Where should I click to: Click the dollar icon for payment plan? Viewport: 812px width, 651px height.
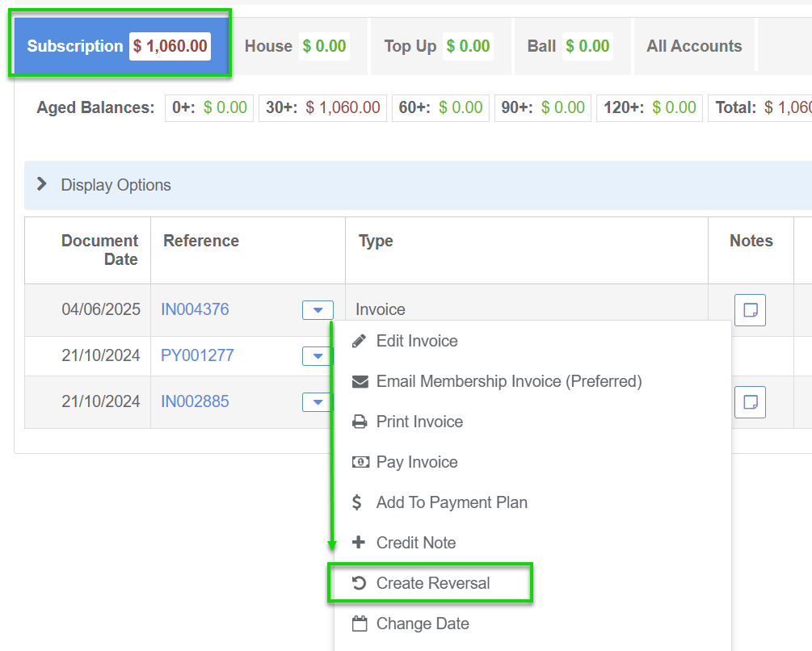click(357, 502)
